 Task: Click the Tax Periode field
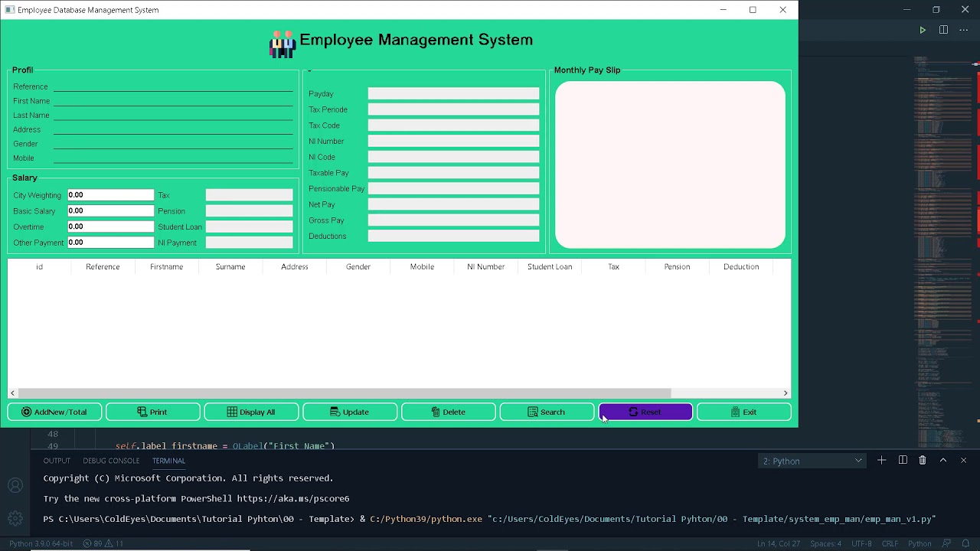453,109
